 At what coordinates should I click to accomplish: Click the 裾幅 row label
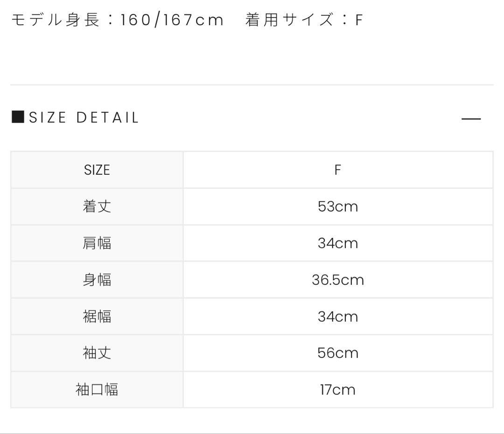(97, 317)
